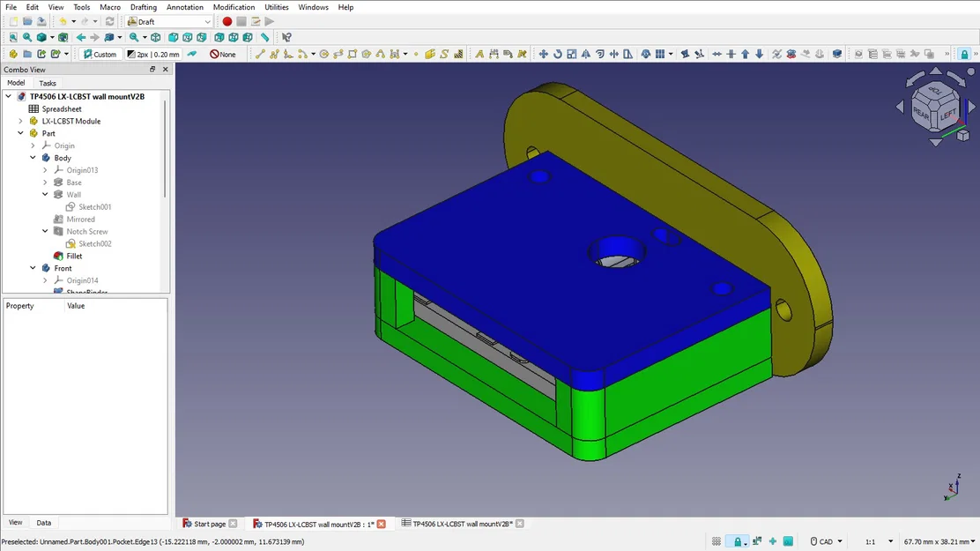Collapse the Notch Screw tree node
Screen dimensions: 980x551
[x=45, y=231]
